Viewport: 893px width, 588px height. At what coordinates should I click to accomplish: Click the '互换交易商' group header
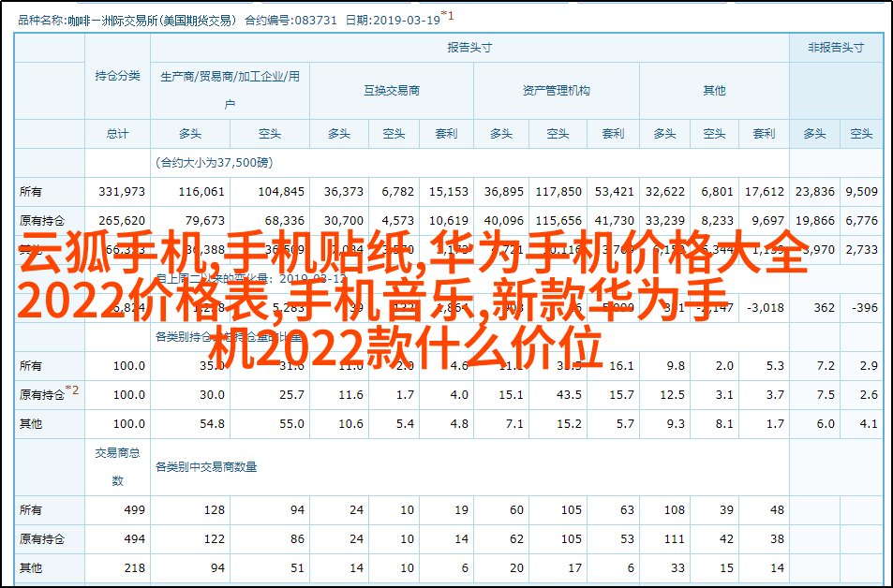(x=392, y=91)
